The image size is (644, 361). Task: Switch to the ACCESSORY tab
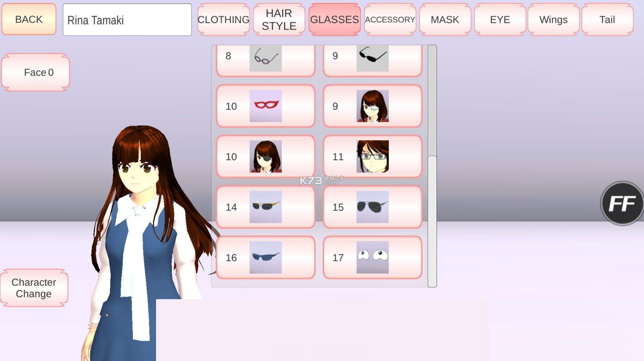(x=390, y=19)
